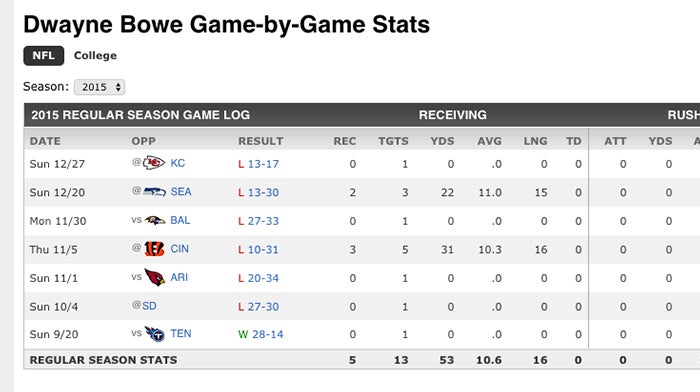700x392 pixels.
Task: Click the TGTS column header
Action: (x=393, y=141)
